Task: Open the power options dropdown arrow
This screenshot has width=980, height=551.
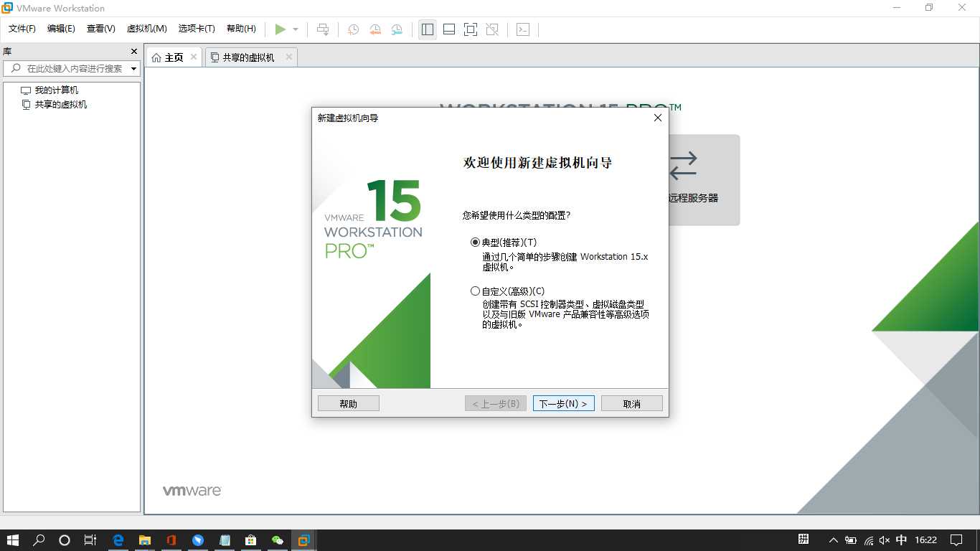Action: 296,29
